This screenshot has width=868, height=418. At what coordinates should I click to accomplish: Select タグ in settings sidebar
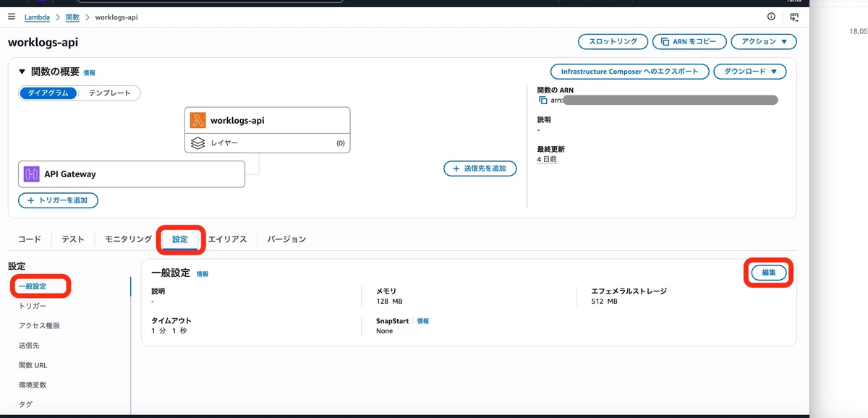pyautogui.click(x=25, y=404)
